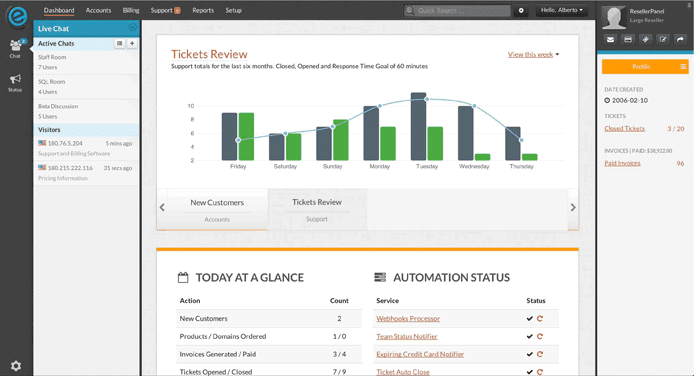The image size is (694, 376).
Task: Click the 2006-02-10 date created value
Action: (x=629, y=100)
